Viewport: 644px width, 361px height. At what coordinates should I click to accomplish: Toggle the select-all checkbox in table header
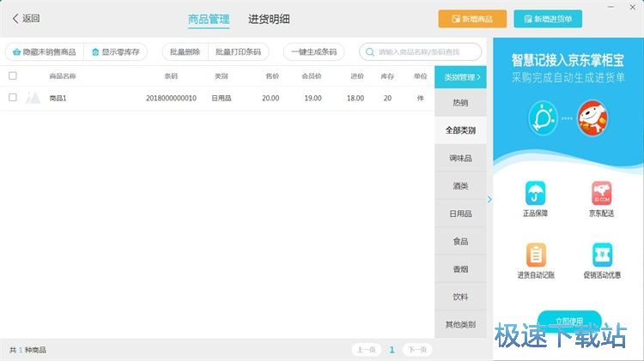[13, 75]
